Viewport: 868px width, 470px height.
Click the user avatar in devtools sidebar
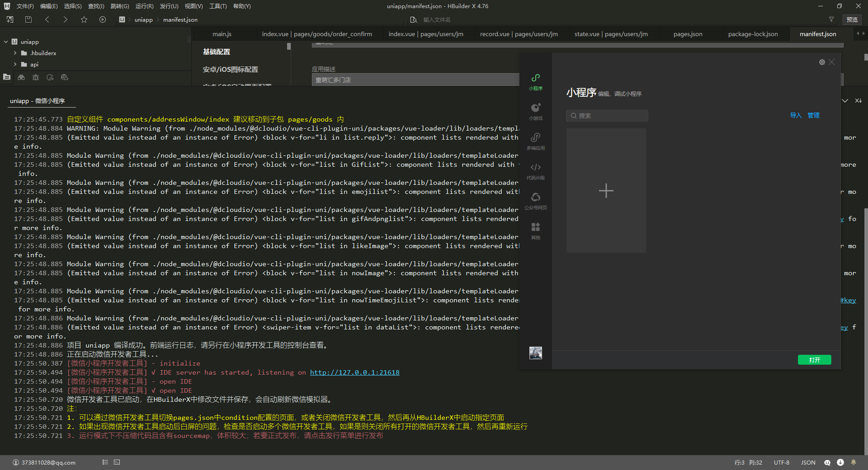tap(536, 353)
